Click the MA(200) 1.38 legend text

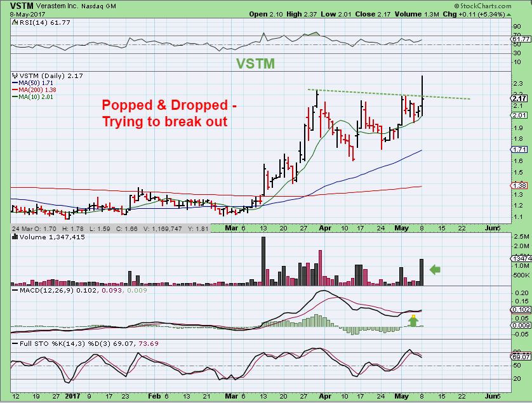point(37,90)
